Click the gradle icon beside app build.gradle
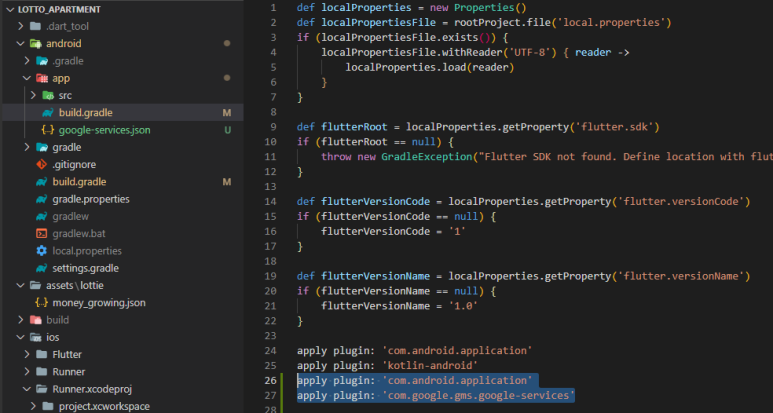 point(48,113)
